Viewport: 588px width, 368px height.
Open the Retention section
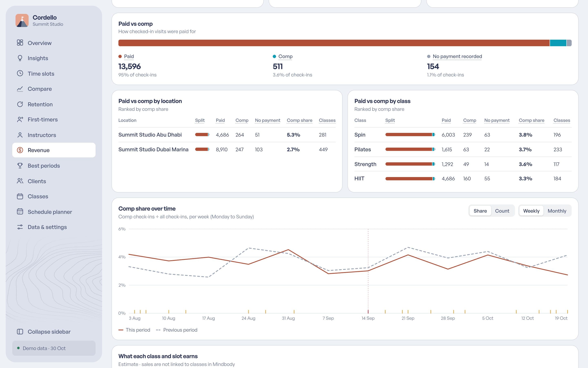click(x=54, y=104)
